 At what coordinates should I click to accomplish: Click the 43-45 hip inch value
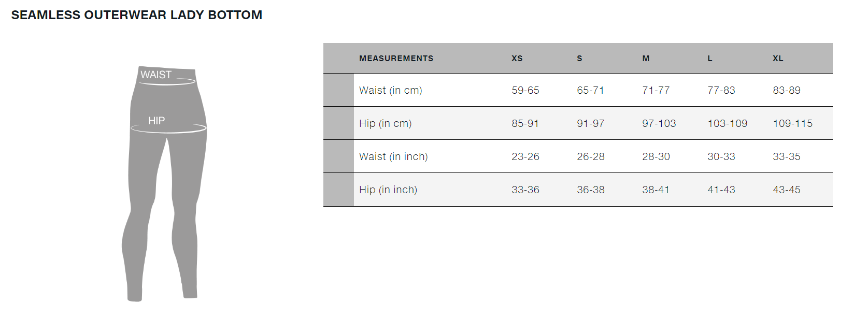(x=787, y=190)
